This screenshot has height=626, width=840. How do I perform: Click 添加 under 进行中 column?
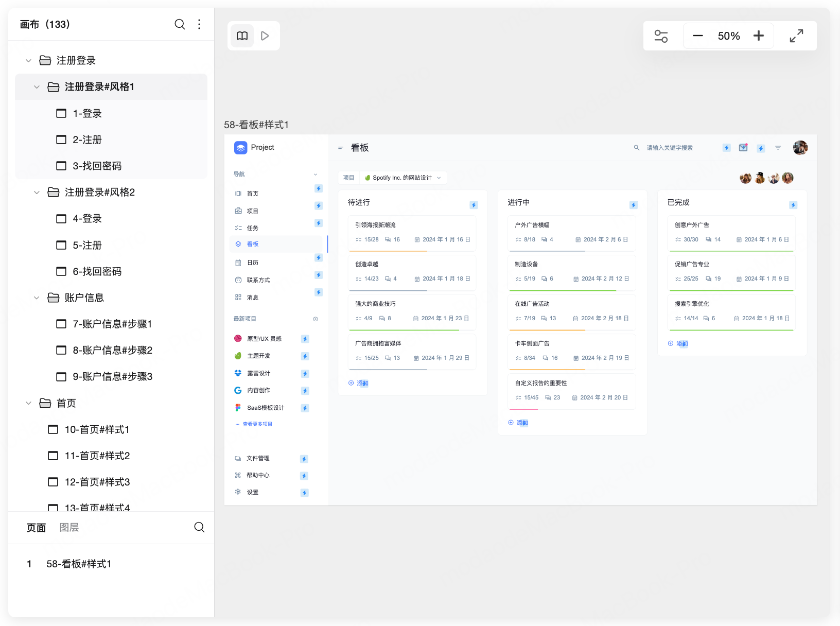tap(518, 423)
